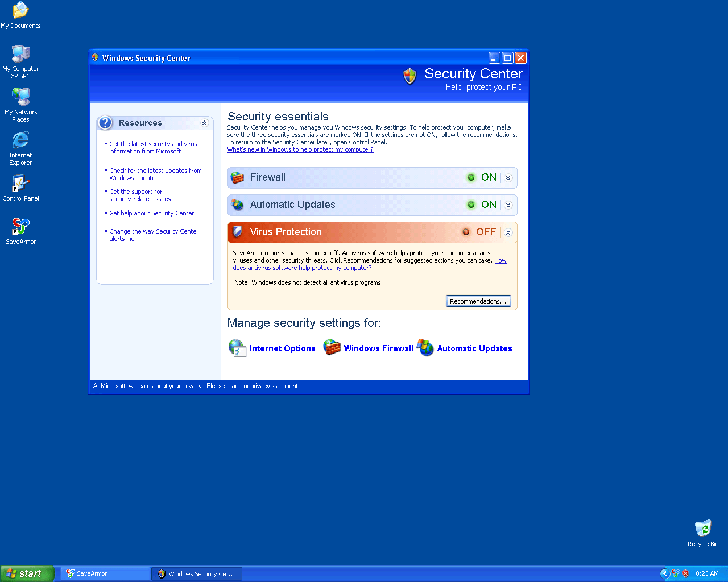The height and width of the screenshot is (582, 728).
Task: Open the Recycle Bin
Action: coord(703,529)
